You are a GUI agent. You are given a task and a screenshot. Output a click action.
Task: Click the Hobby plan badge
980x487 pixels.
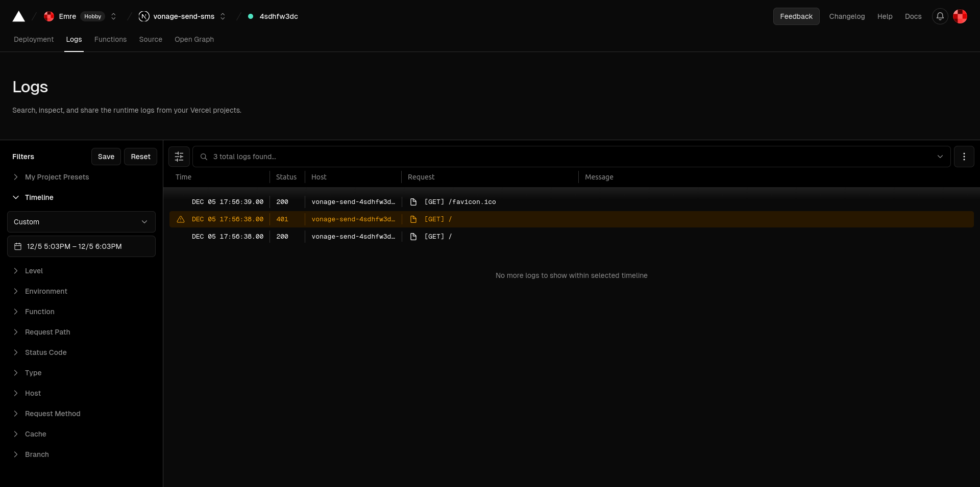93,16
